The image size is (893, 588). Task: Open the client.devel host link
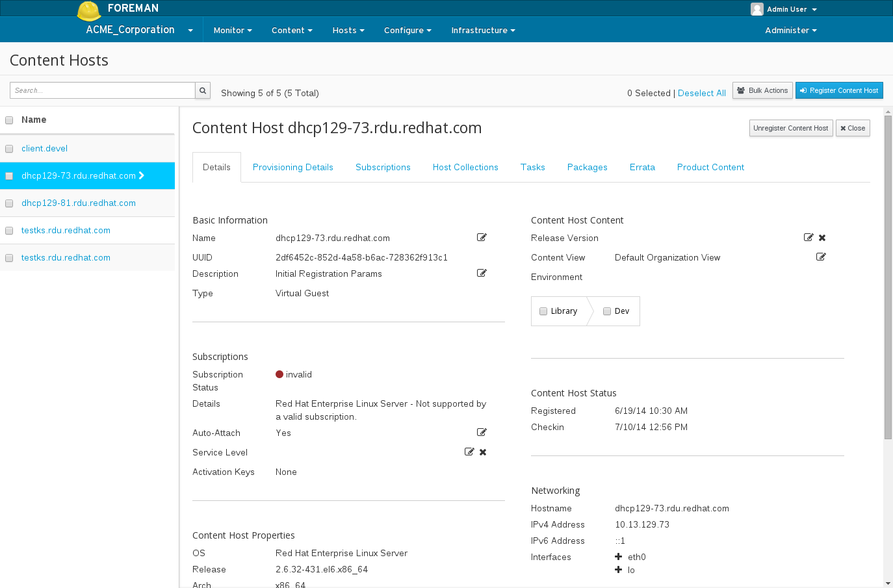44,148
